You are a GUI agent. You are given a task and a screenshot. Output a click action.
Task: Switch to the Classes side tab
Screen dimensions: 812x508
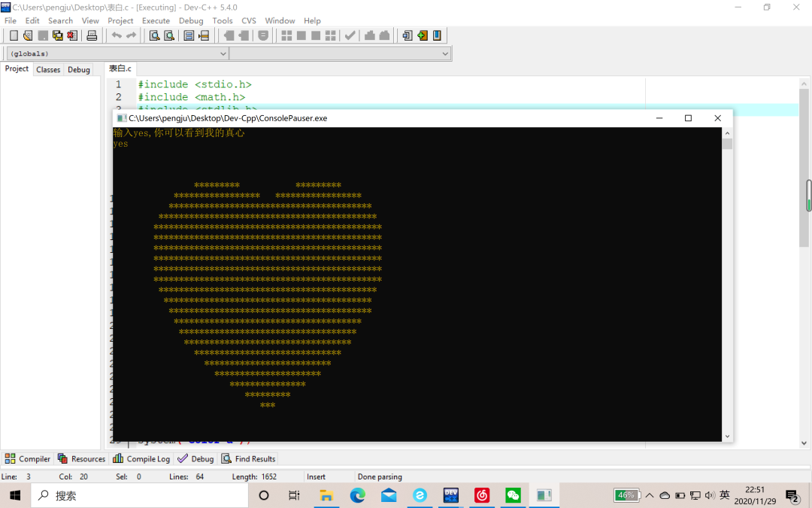(48, 69)
